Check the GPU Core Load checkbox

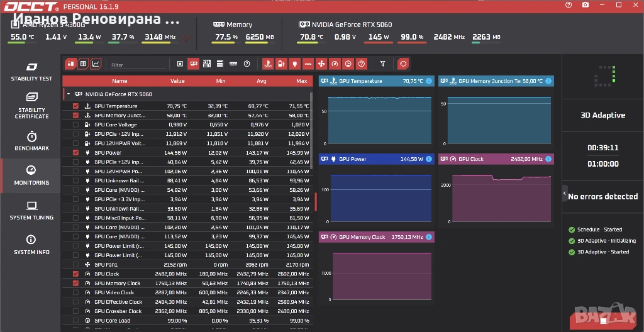point(75,321)
